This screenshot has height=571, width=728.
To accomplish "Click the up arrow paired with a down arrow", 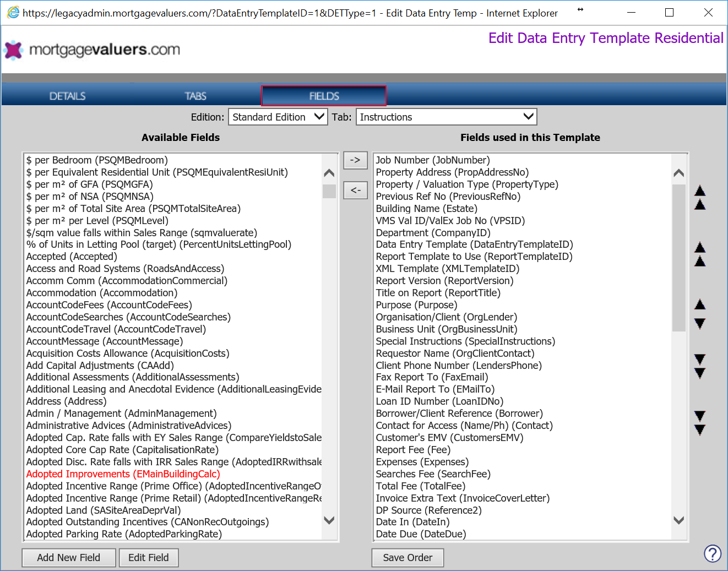I will pyautogui.click(x=700, y=304).
